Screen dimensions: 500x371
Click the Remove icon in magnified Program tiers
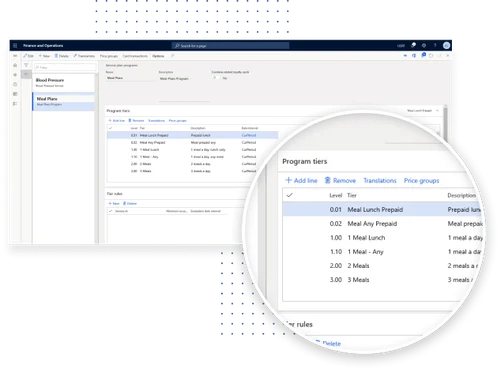coord(328,180)
